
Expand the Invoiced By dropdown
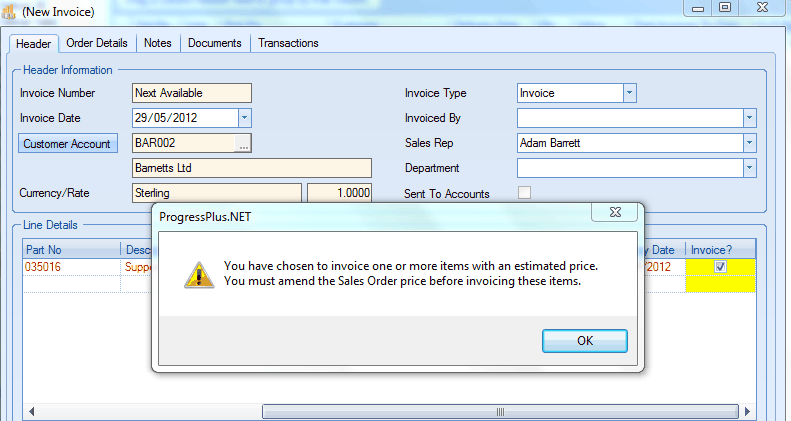pos(750,118)
